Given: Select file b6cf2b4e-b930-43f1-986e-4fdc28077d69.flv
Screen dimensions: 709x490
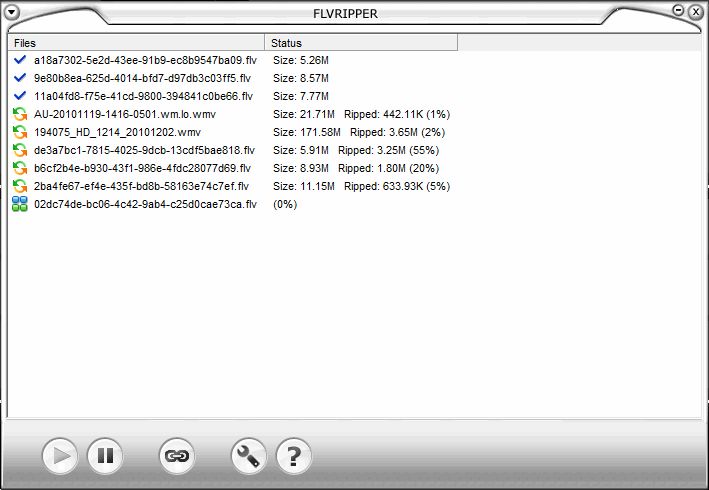Looking at the screenshot, I should pyautogui.click(x=142, y=169).
